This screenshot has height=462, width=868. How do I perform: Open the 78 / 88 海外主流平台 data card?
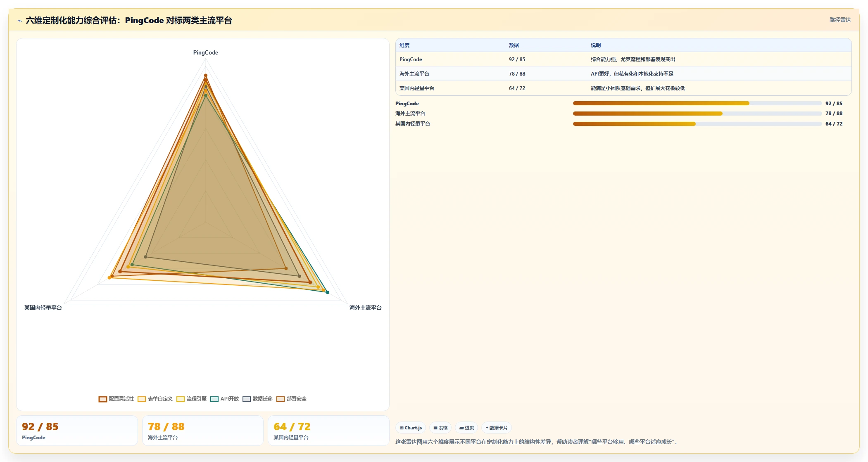pos(203,431)
